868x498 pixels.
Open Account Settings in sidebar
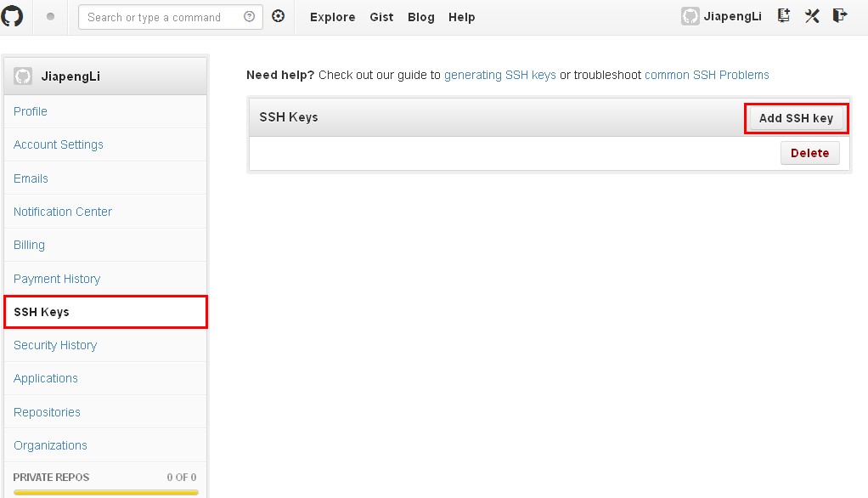(x=105, y=144)
